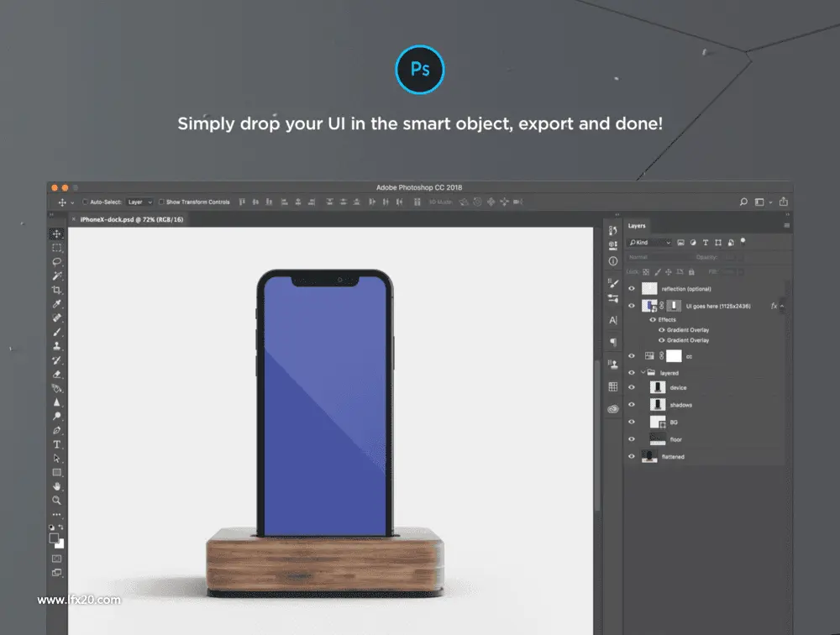Image resolution: width=840 pixels, height=635 pixels.
Task: Filter layers by pixel layers icon
Action: (x=680, y=243)
